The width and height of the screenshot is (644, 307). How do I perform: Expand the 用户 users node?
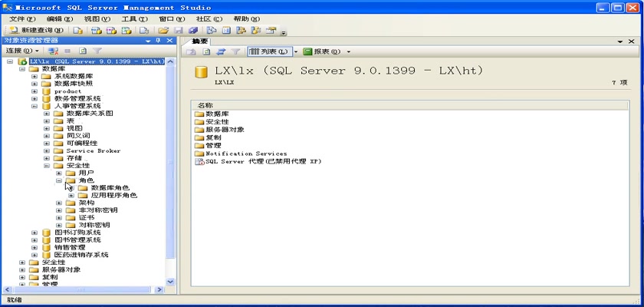[x=59, y=173]
